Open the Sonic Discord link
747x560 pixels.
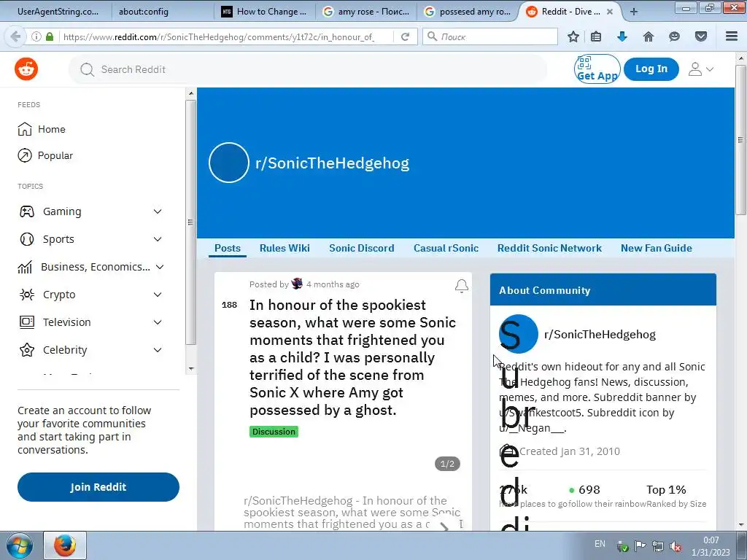pyautogui.click(x=362, y=248)
